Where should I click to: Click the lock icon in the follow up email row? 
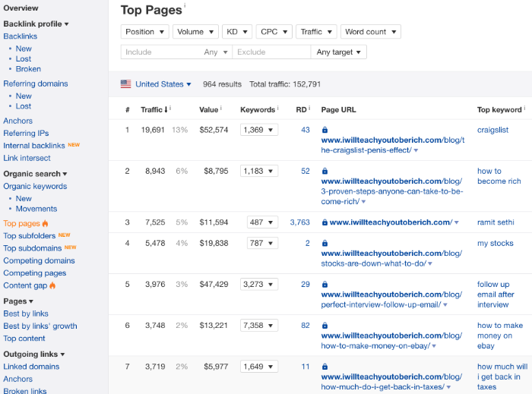[325, 284]
